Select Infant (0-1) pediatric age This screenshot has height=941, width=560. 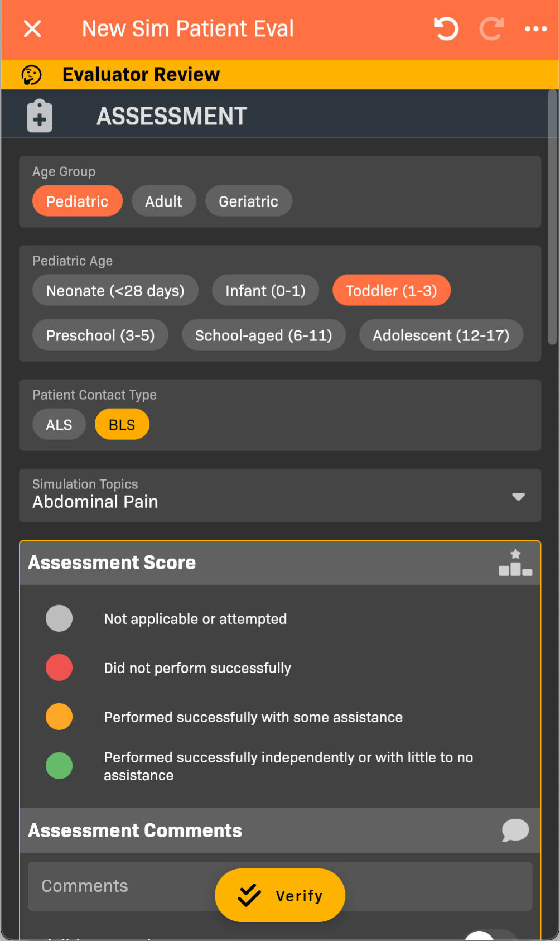[x=265, y=291]
